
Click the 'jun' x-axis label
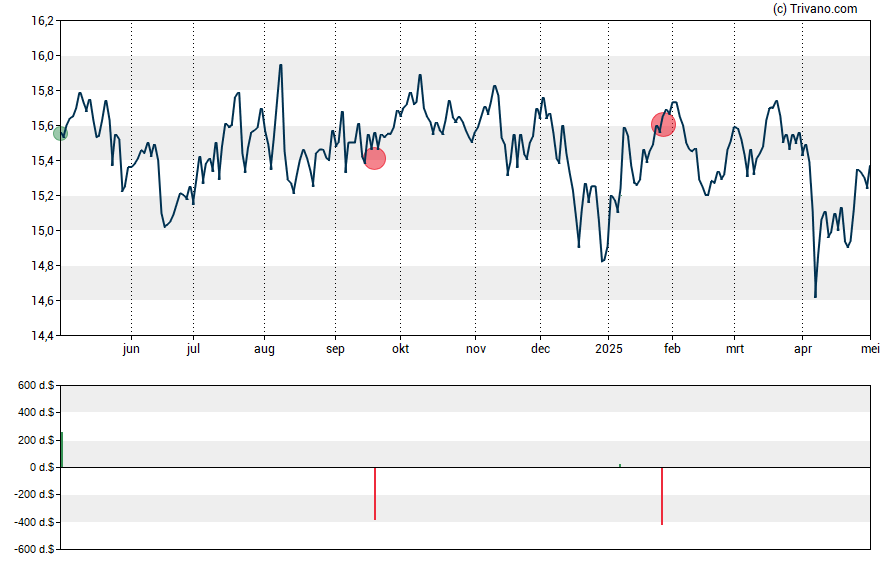point(131,349)
